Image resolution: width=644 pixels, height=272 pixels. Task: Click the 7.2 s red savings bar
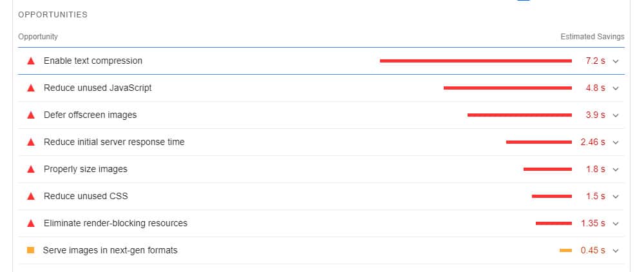476,61
